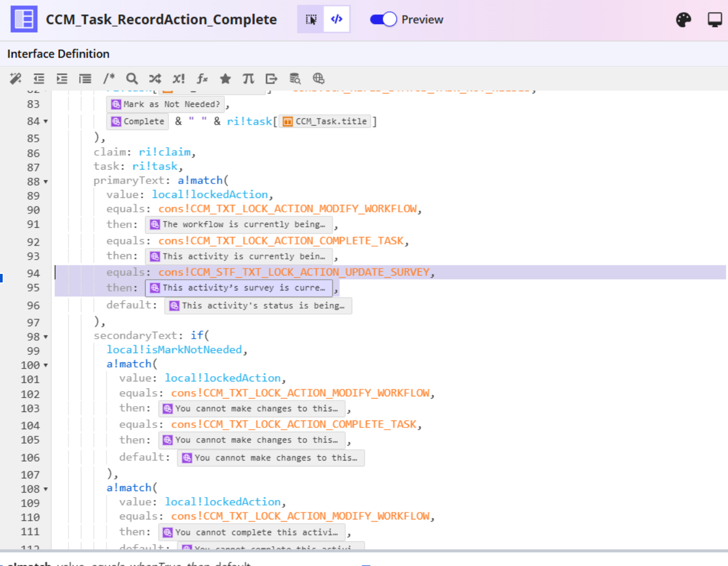Screen dimensions: 728x566
Task: Click 'This activity is currently bein…' chip
Action: coord(239,257)
